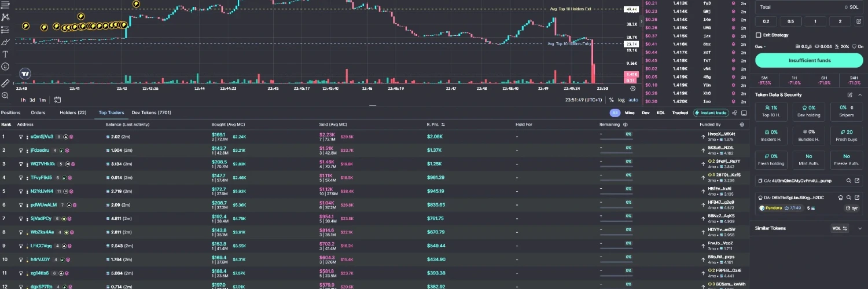This screenshot has height=289, width=868.
Task: Open the emoji sticker tool
Action: click(x=5, y=67)
